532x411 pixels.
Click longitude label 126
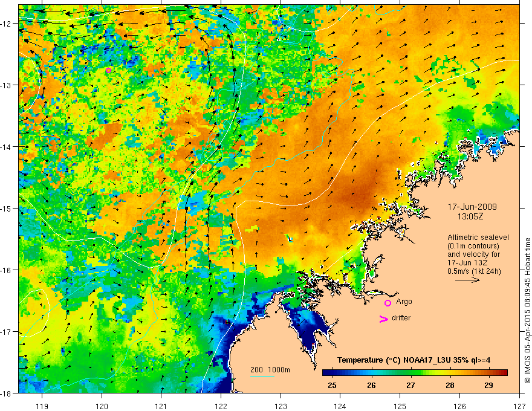click(459, 406)
